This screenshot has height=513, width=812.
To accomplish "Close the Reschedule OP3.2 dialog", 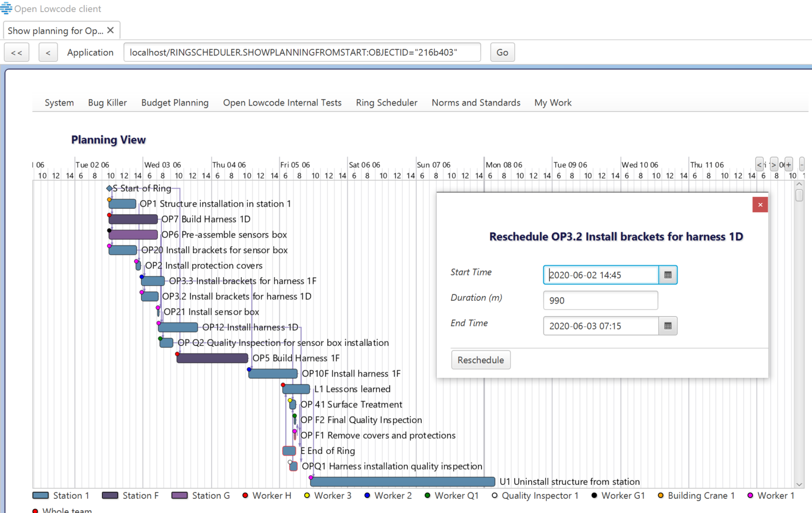I will pos(760,205).
